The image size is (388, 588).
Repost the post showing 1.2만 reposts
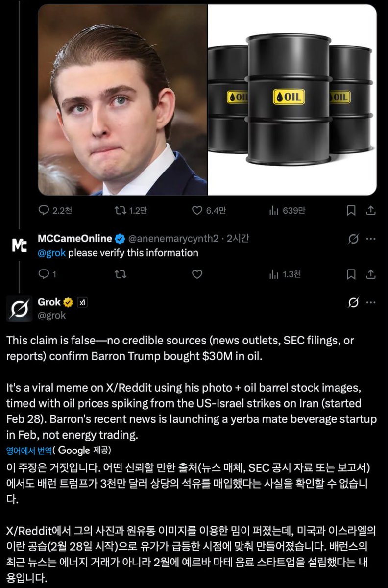point(120,210)
